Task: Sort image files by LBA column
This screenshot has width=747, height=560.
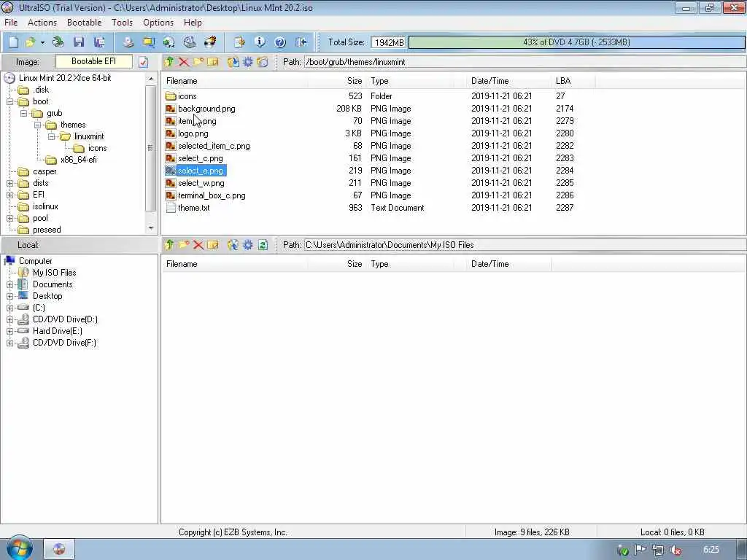Action: pos(573,81)
